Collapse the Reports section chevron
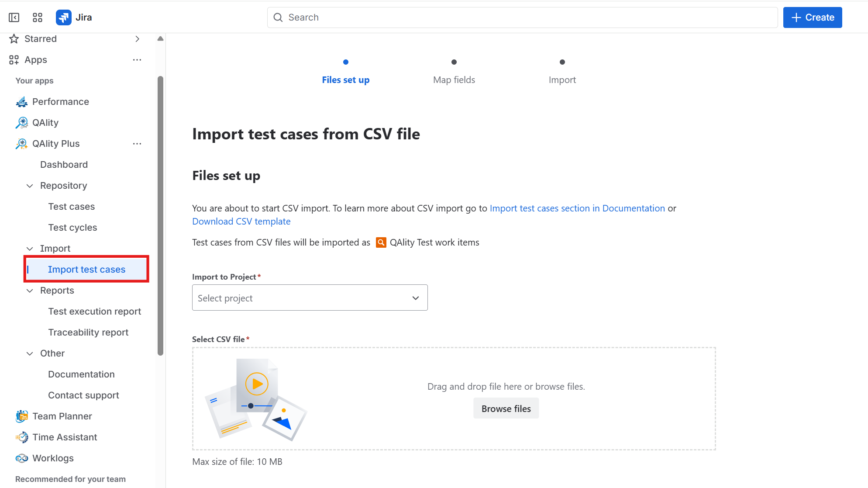The width and height of the screenshot is (868, 488). [x=30, y=291]
